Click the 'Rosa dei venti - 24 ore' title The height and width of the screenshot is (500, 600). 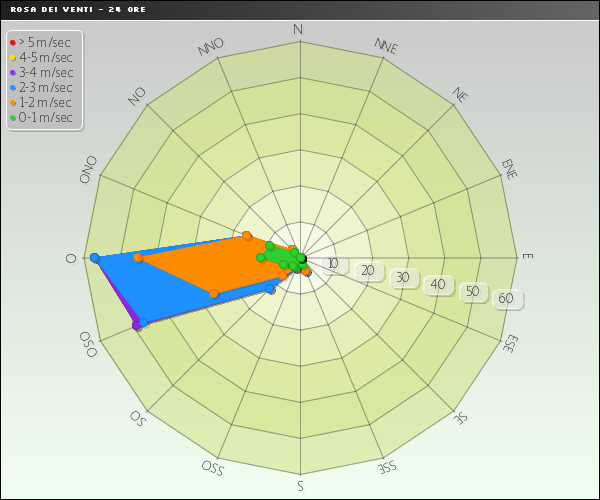78,10
